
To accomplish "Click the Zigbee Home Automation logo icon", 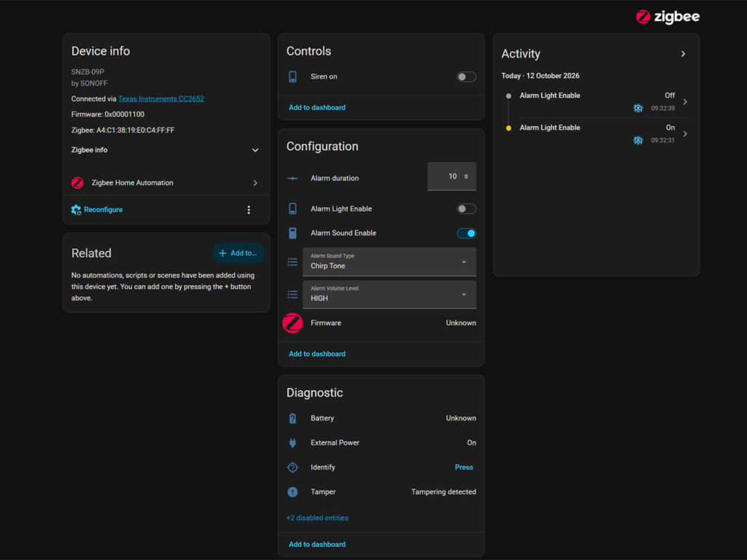I will (77, 183).
